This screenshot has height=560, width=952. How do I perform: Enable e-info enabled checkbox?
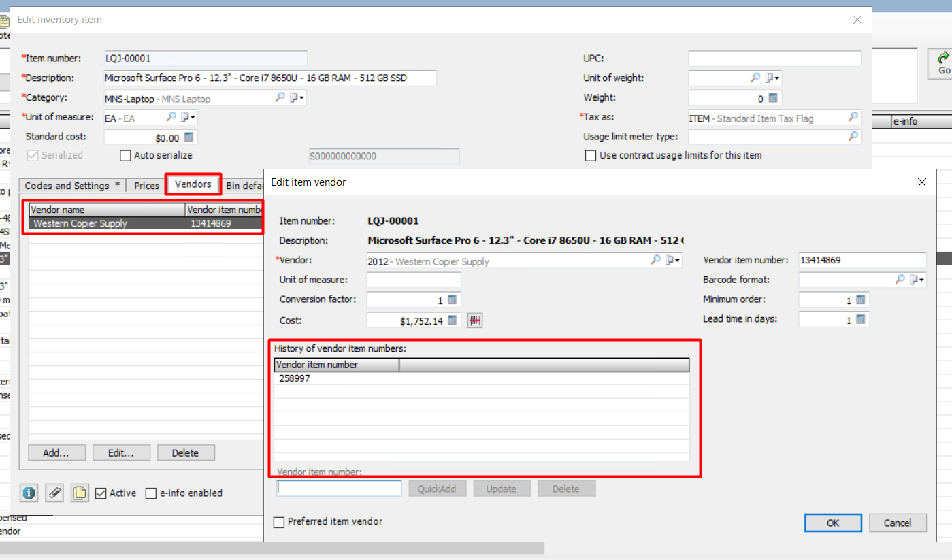click(151, 493)
